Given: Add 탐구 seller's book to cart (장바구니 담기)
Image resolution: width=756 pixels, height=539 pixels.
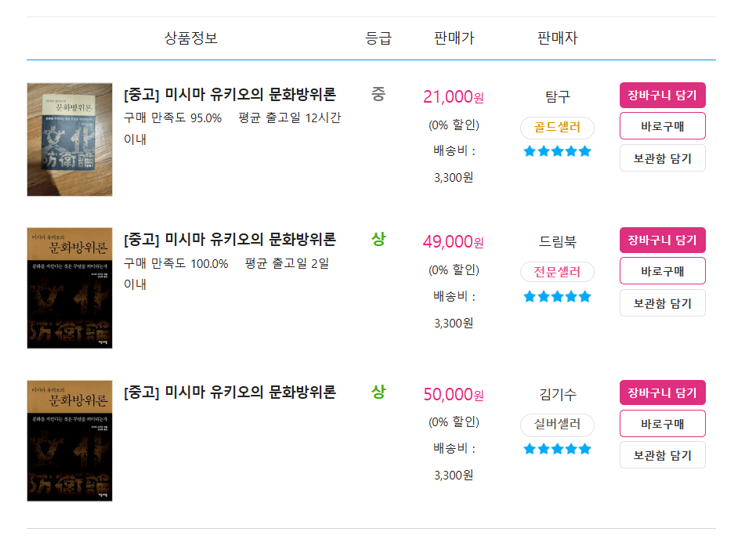Looking at the screenshot, I should point(662,95).
